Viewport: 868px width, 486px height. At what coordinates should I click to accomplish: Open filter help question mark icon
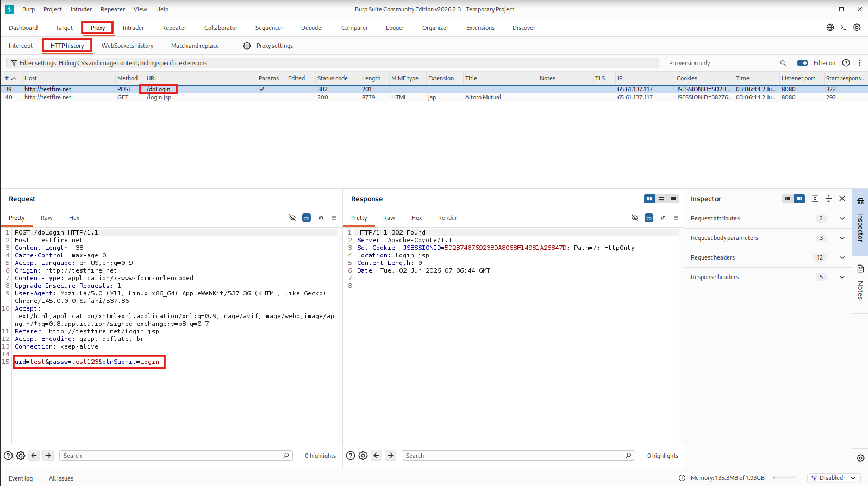[x=846, y=63]
